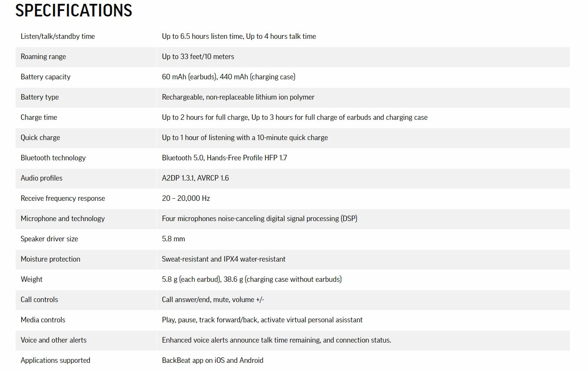Click the Enhanced voice alerts description
588x370 pixels.
(276, 340)
